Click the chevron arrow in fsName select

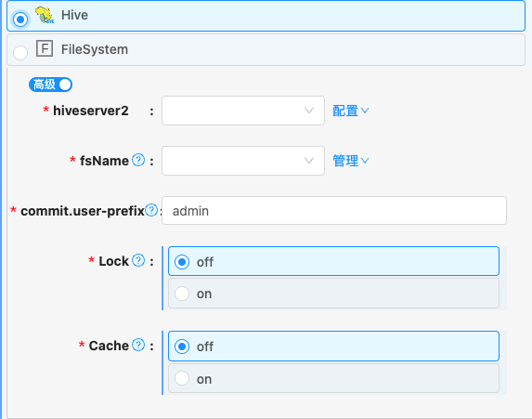click(309, 161)
